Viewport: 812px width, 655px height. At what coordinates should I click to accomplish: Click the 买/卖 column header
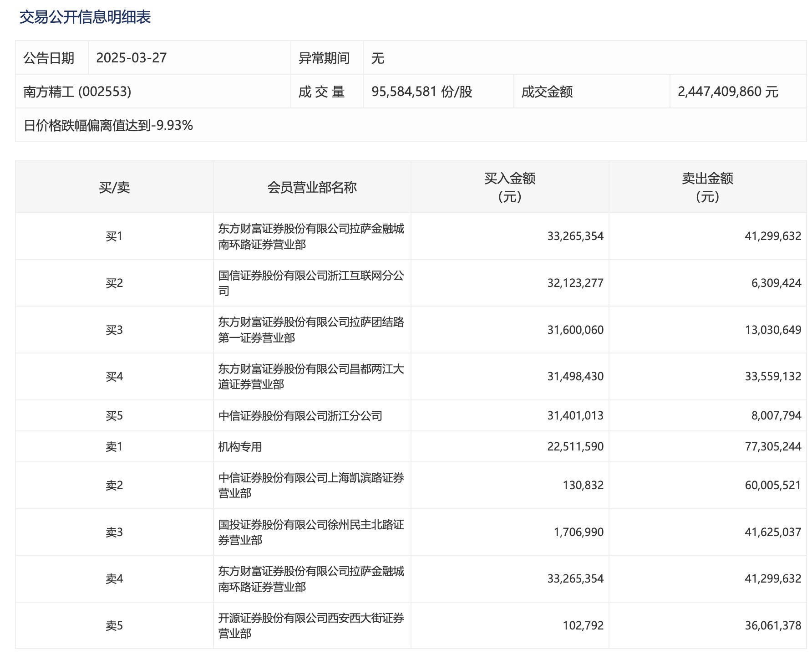point(114,187)
